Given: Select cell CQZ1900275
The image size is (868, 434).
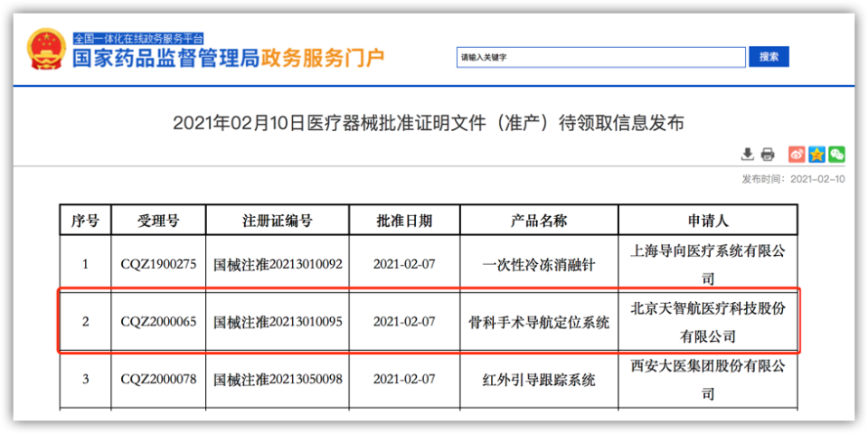Looking at the screenshot, I should pos(158,264).
